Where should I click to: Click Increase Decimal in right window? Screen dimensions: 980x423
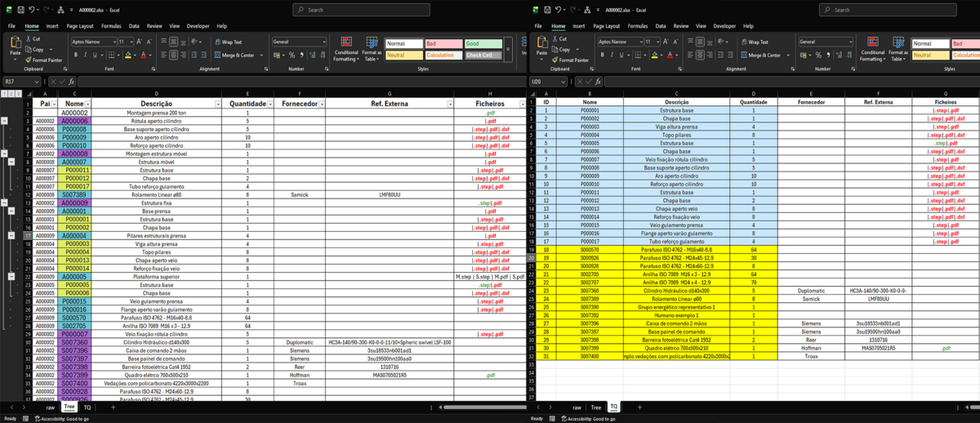coord(840,55)
